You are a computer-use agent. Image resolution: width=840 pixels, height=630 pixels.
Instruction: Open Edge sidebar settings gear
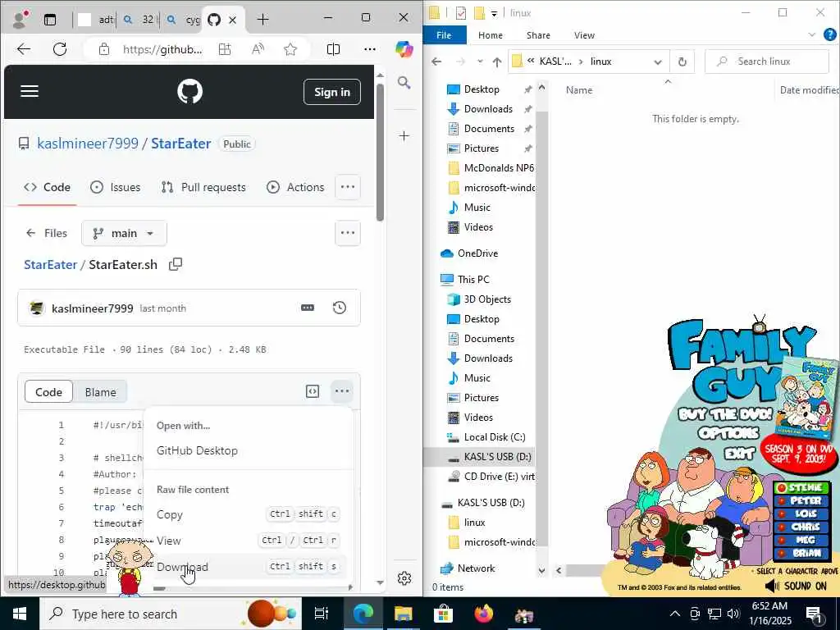point(404,578)
